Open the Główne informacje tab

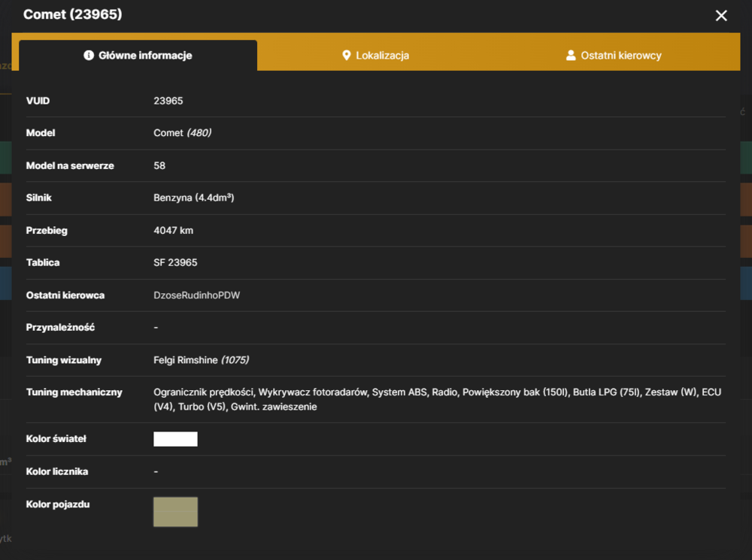(x=138, y=56)
